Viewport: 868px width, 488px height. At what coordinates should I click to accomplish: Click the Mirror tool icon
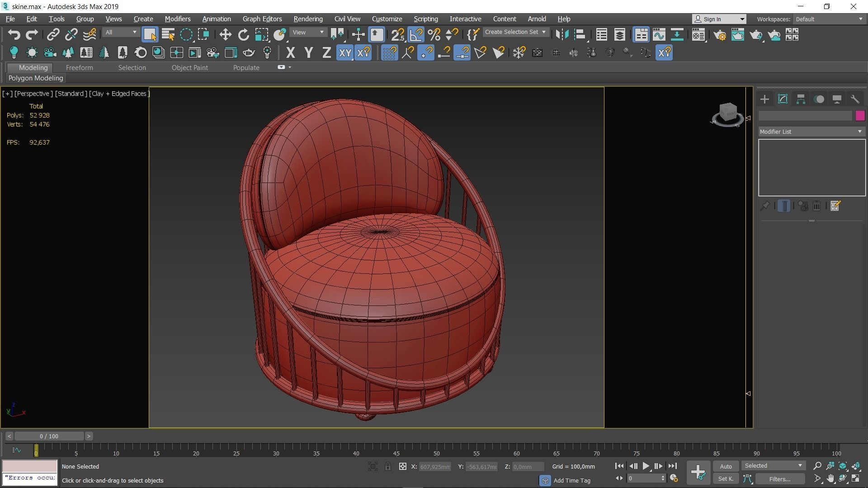coord(562,35)
